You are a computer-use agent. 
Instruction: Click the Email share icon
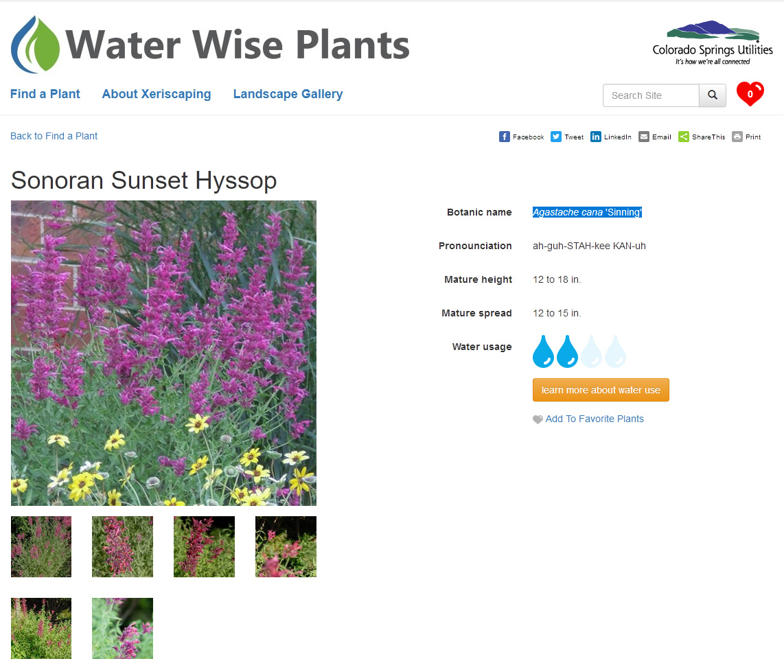click(x=644, y=137)
